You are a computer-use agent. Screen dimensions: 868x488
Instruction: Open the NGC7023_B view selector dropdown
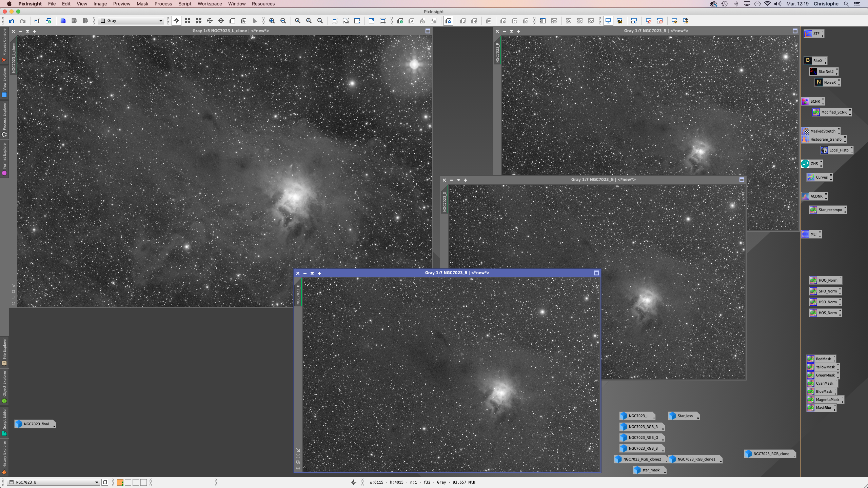pyautogui.click(x=96, y=482)
